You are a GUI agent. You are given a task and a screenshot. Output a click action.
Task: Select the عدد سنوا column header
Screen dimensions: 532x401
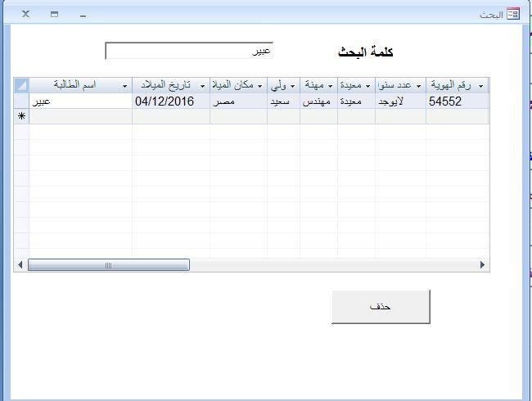401,85
